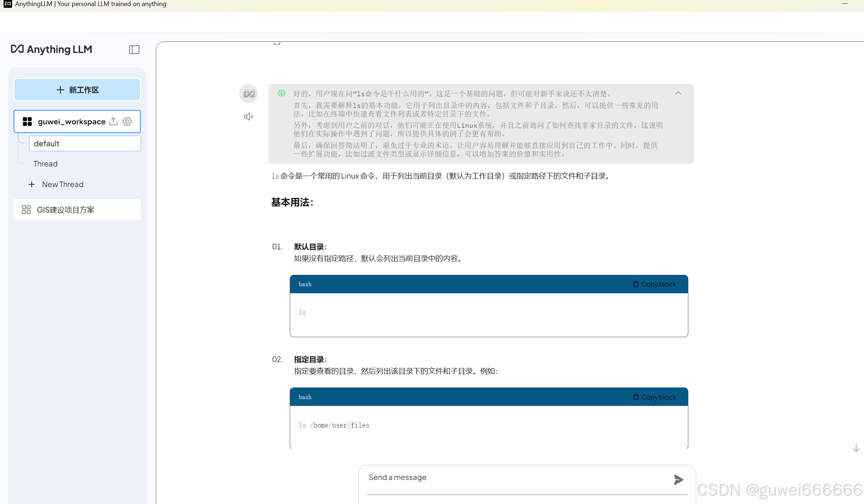Select the default thread
864x504 pixels.
(x=85, y=143)
